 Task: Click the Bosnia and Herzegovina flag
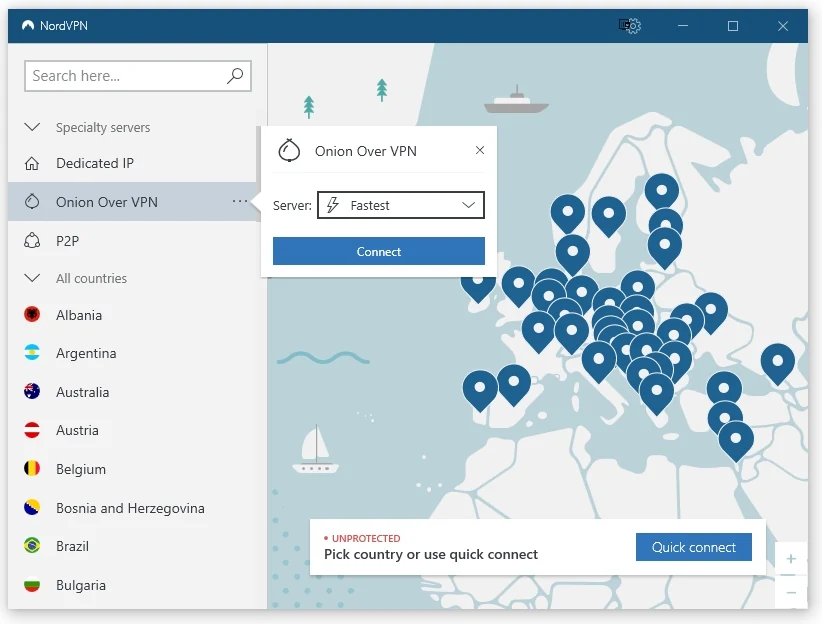tap(32, 508)
